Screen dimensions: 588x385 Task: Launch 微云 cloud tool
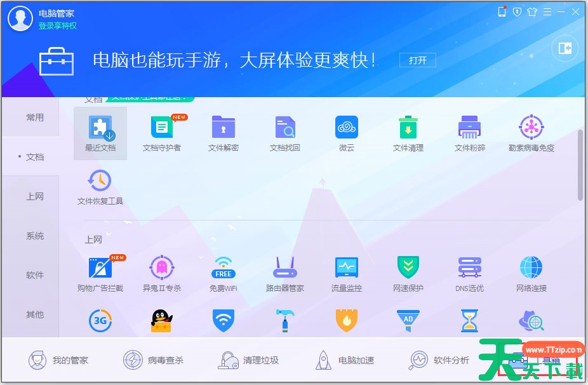point(347,133)
